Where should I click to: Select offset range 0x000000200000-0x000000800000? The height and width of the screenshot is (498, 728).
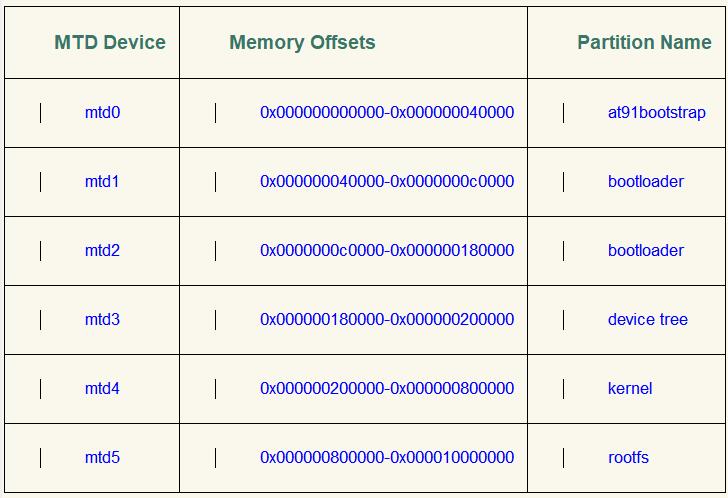[387, 389]
